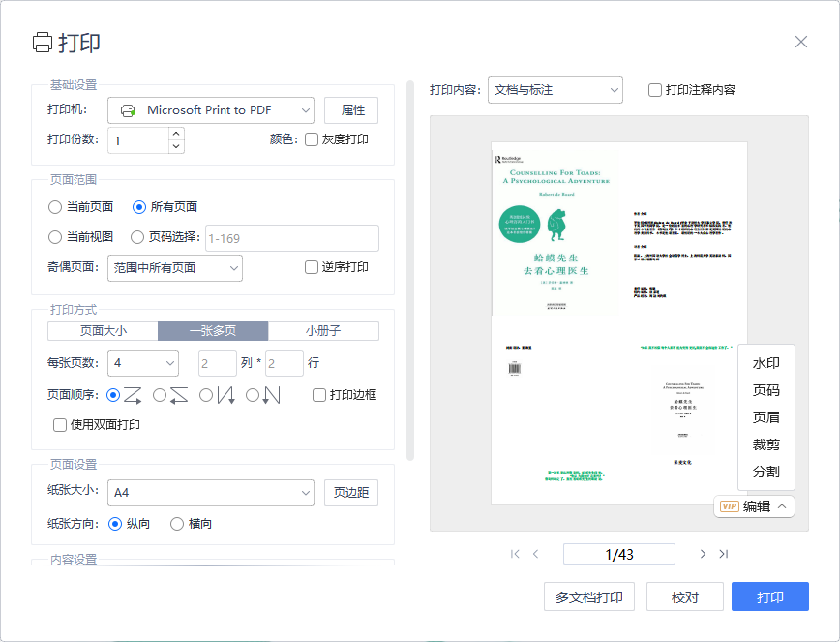Open 每张页数 pages-per-sheet dropdown
Image resolution: width=840 pixels, height=642 pixels.
(x=143, y=363)
